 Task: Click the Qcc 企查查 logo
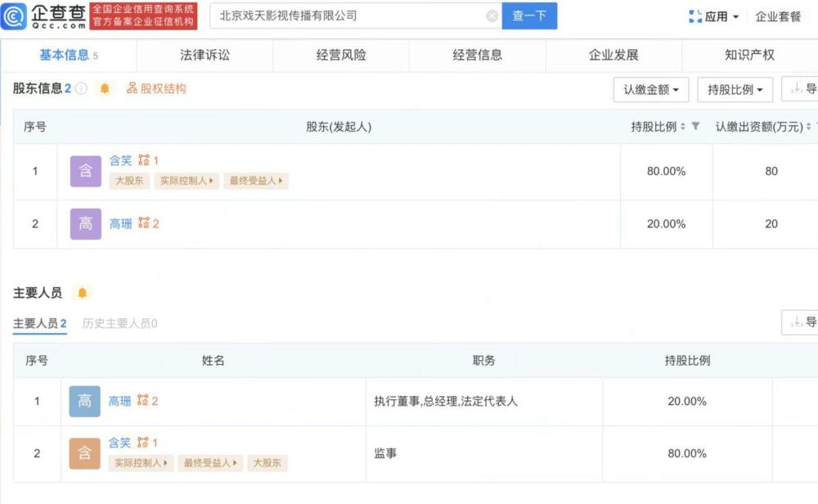[x=43, y=16]
